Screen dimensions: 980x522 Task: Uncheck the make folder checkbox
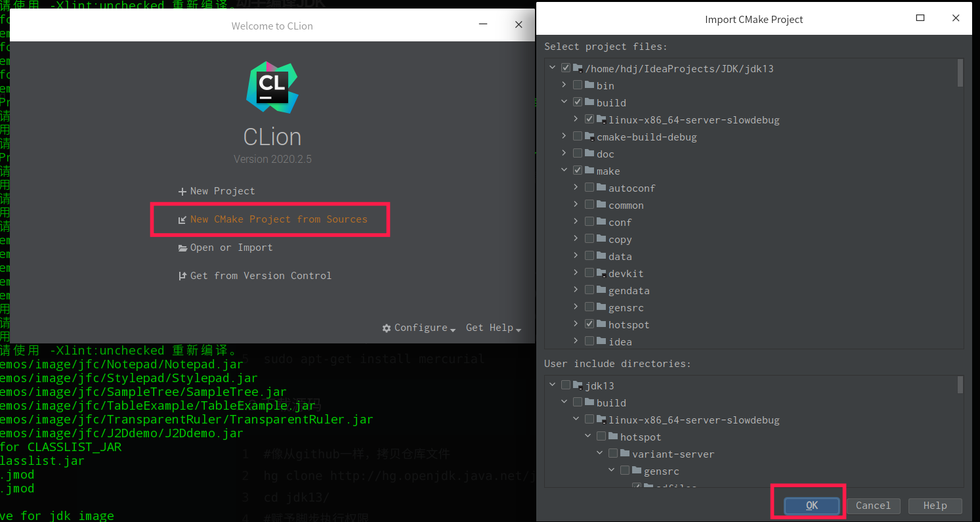coord(578,170)
